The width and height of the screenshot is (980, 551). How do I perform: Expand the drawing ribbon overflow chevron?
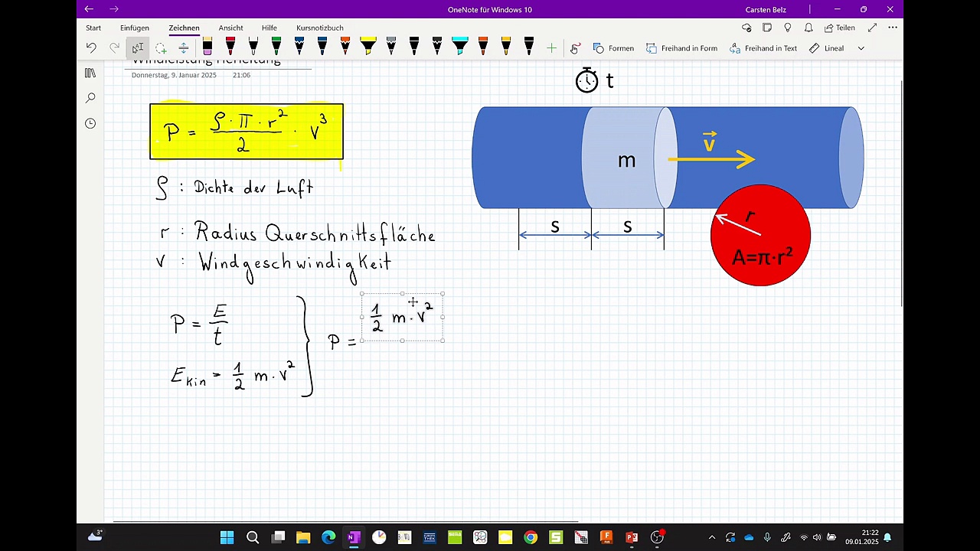point(861,48)
